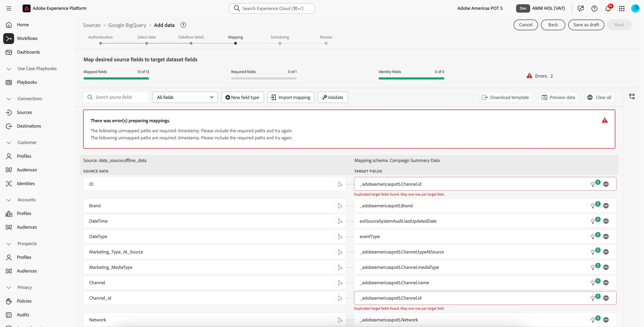Focus the Search Experience Cloud box
This screenshot has height=327, width=644.
click(x=272, y=8)
